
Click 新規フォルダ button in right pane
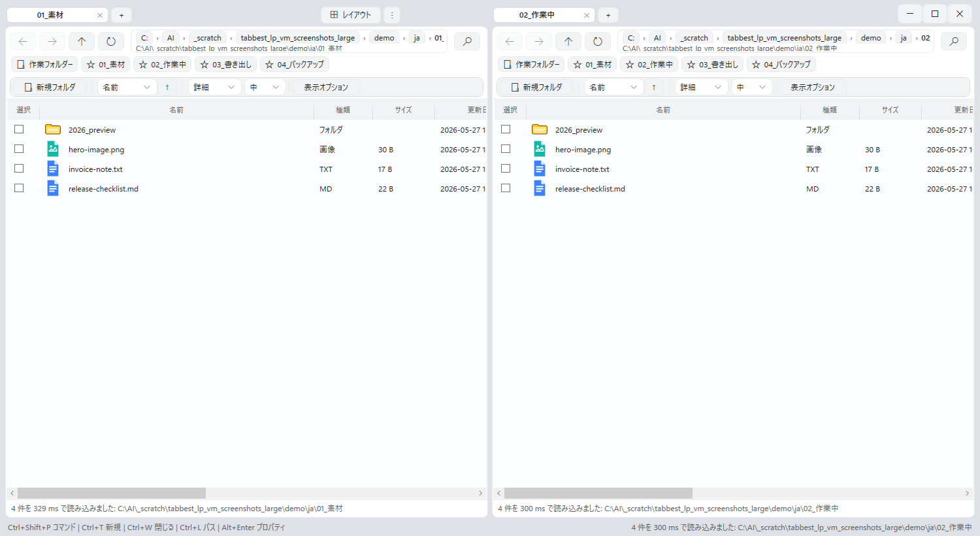click(x=537, y=87)
